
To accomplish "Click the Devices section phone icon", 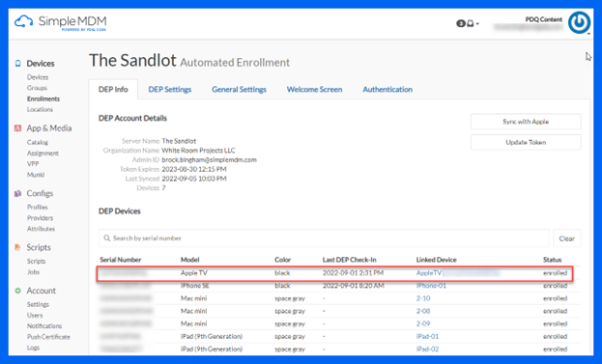I will (17, 64).
